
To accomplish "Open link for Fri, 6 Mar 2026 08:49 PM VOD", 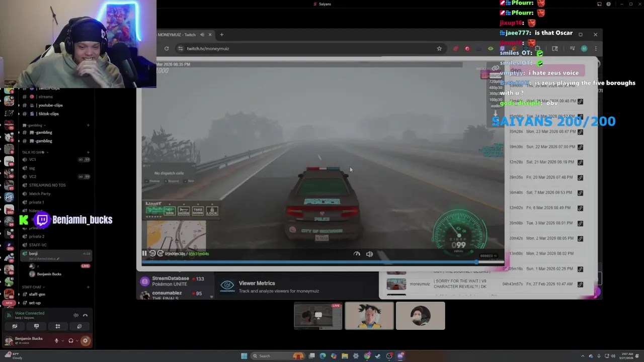I will [x=580, y=208].
